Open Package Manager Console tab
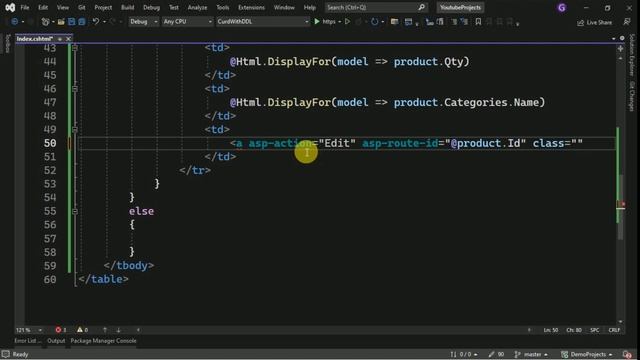The image size is (640, 360). pyautogui.click(x=103, y=341)
